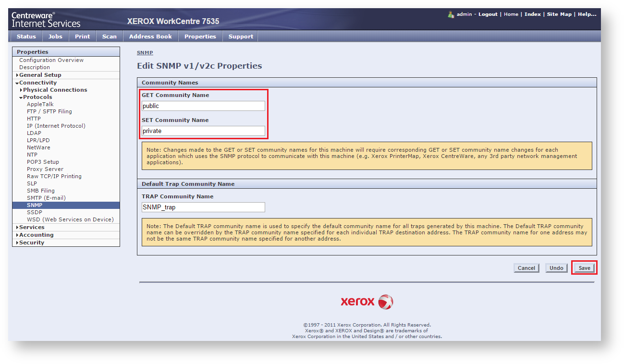Select WSD (Web Services on Device)
The height and width of the screenshot is (364, 624).
tap(70, 219)
